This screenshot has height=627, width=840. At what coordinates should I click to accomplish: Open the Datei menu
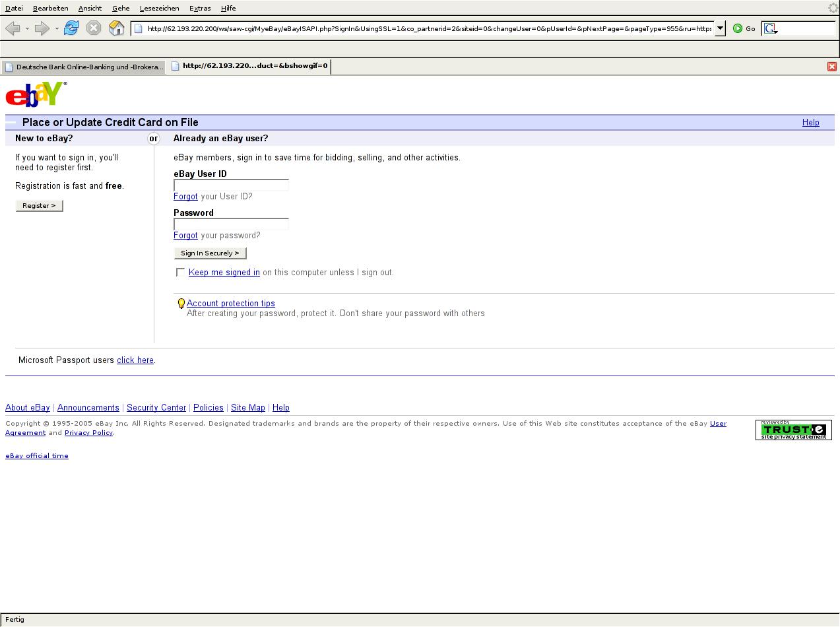14,8
